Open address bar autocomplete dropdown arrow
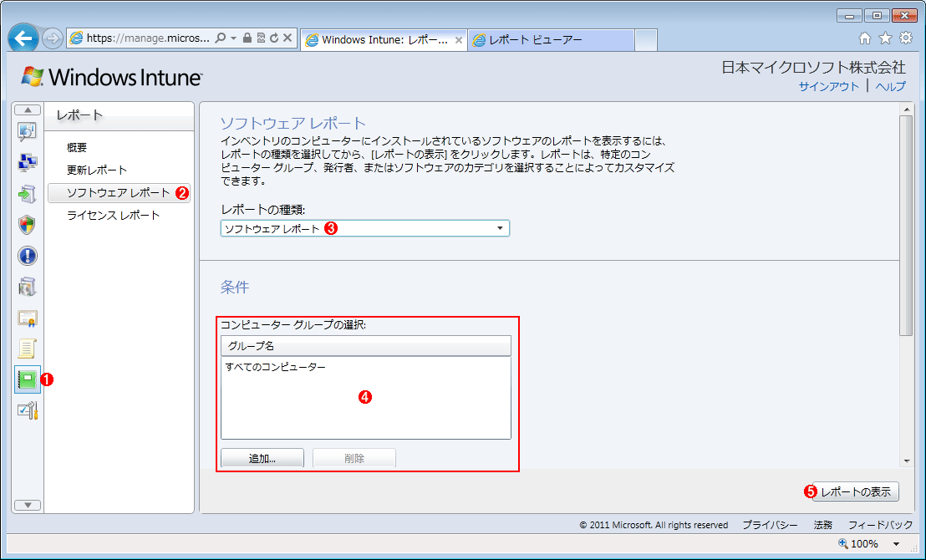926x560 pixels. pyautogui.click(x=234, y=38)
